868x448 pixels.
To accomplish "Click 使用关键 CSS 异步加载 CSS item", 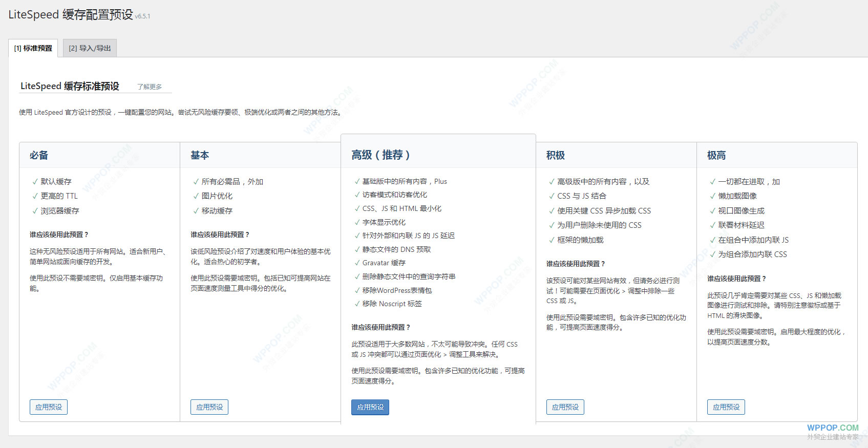I will [604, 211].
